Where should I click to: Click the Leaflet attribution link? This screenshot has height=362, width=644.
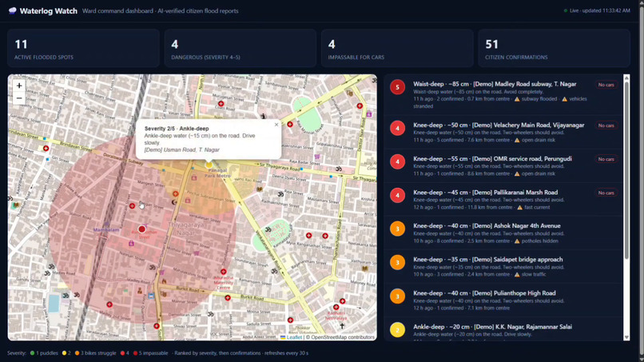(x=294, y=337)
